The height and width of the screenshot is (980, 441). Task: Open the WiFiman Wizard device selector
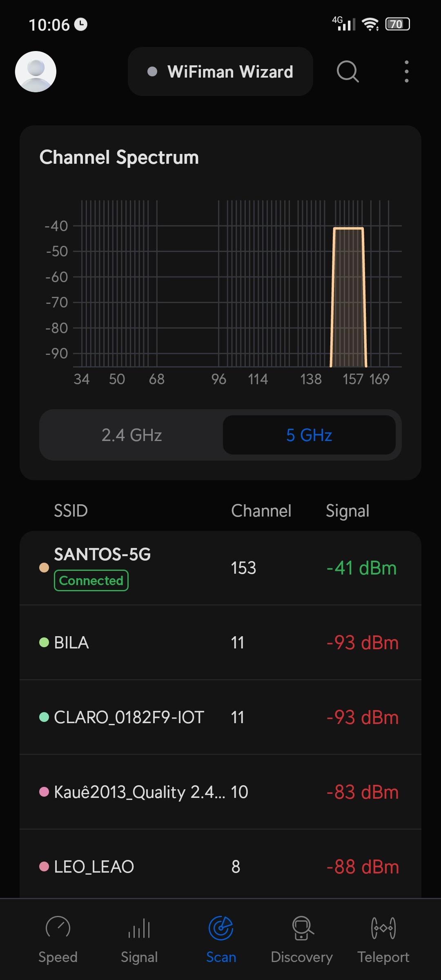tap(220, 71)
